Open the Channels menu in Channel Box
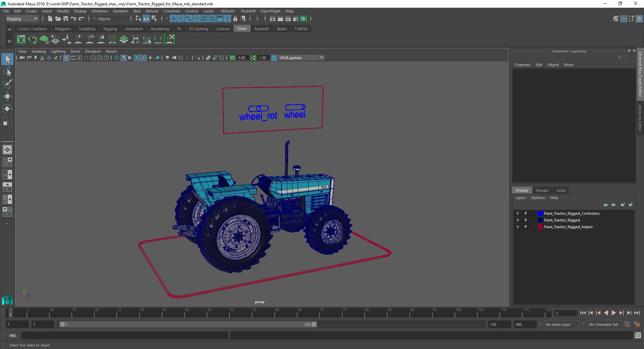The width and height of the screenshot is (644, 349). tap(523, 65)
